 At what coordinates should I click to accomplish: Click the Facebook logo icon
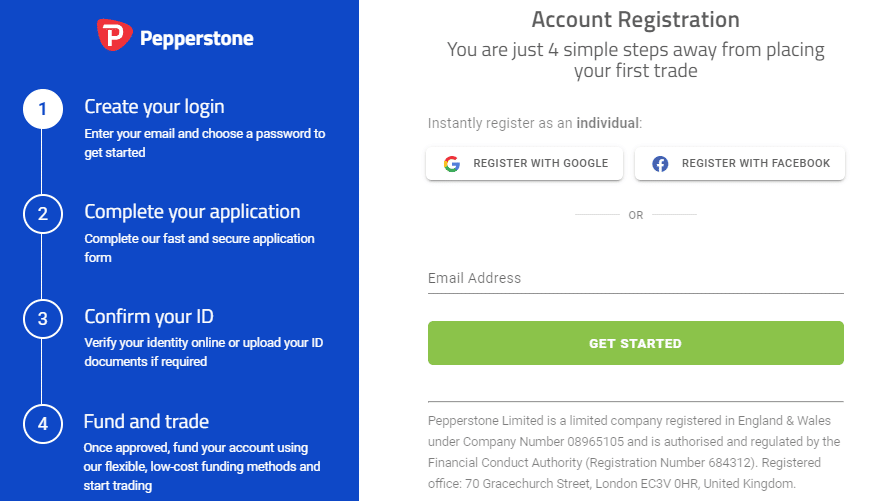(x=660, y=164)
